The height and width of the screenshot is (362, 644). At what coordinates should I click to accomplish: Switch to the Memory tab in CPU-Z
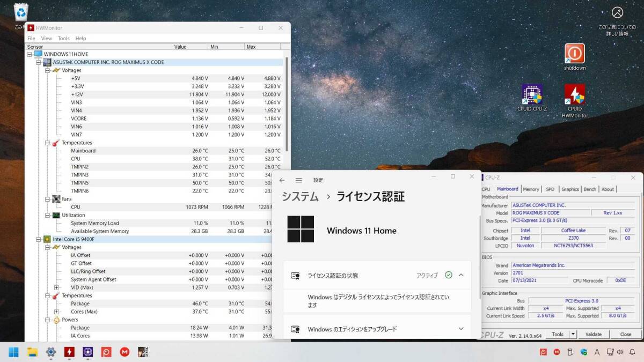coord(531,189)
